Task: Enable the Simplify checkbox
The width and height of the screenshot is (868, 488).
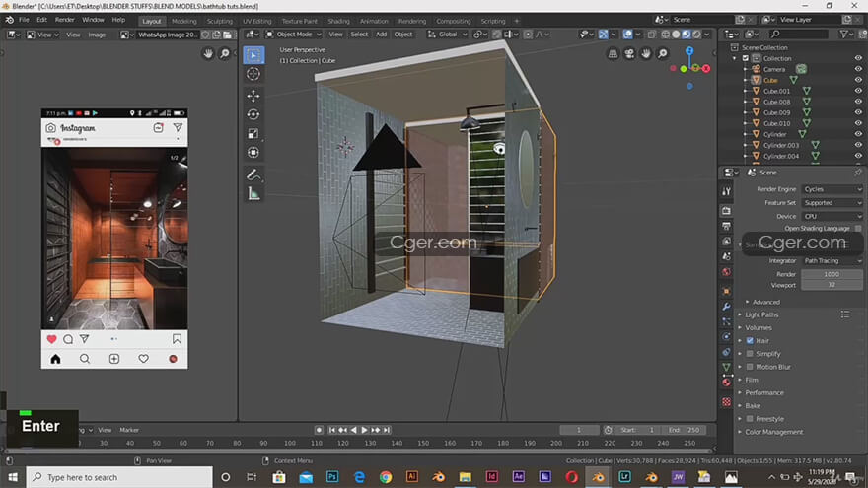Action: 750,353
